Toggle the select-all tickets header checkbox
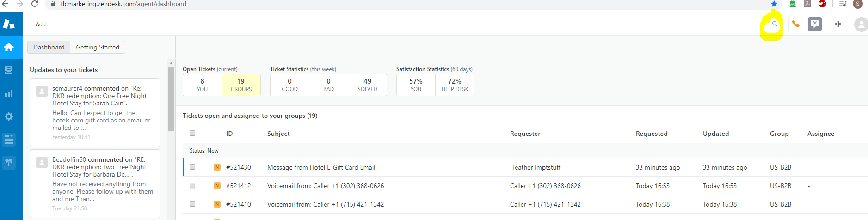This screenshot has height=220, width=868. (x=192, y=134)
